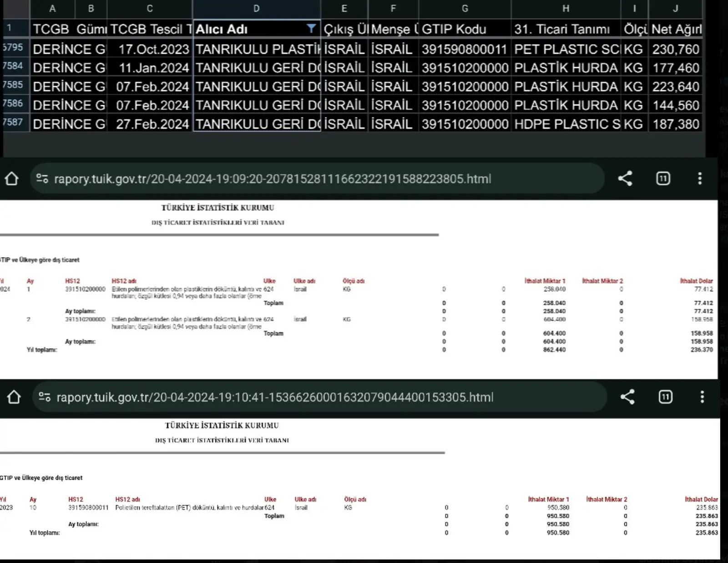This screenshot has width=728, height=563.
Task: Select net weight cell 230,760
Action: [x=675, y=49]
